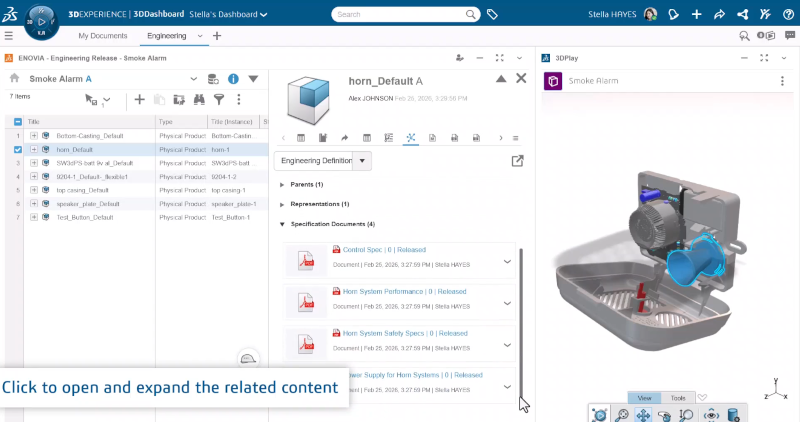Open the notifications icon in top bar
The width and height of the screenshot is (800, 422).
coord(673,14)
